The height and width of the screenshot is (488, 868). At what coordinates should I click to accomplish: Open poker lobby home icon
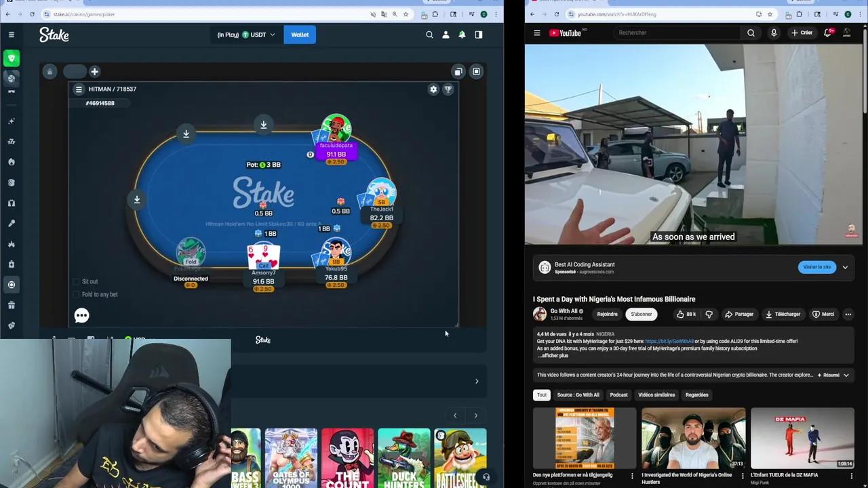[50, 71]
